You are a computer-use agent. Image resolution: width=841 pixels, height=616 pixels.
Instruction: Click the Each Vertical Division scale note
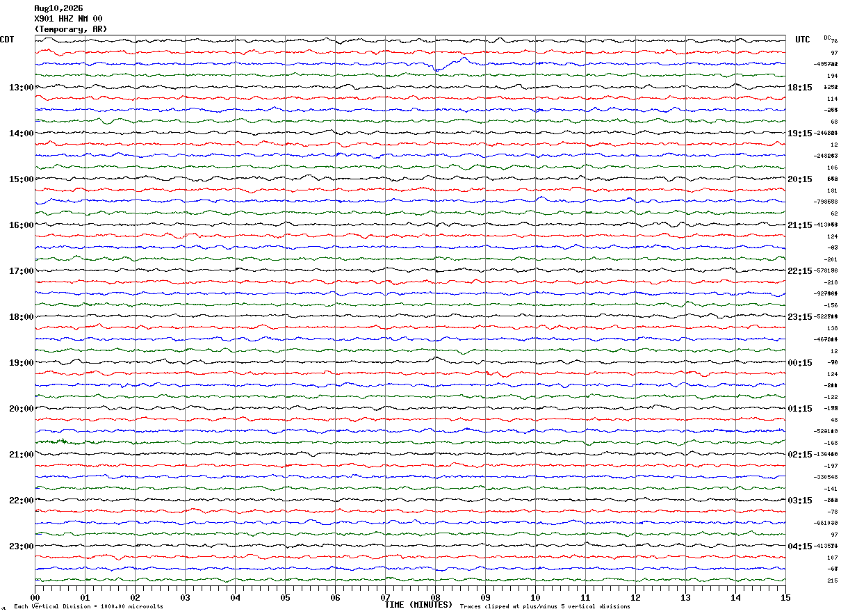click(89, 607)
